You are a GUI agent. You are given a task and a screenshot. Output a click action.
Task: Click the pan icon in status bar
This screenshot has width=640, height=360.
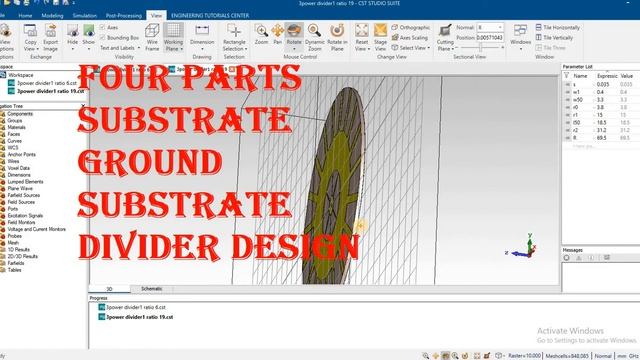coord(436,356)
